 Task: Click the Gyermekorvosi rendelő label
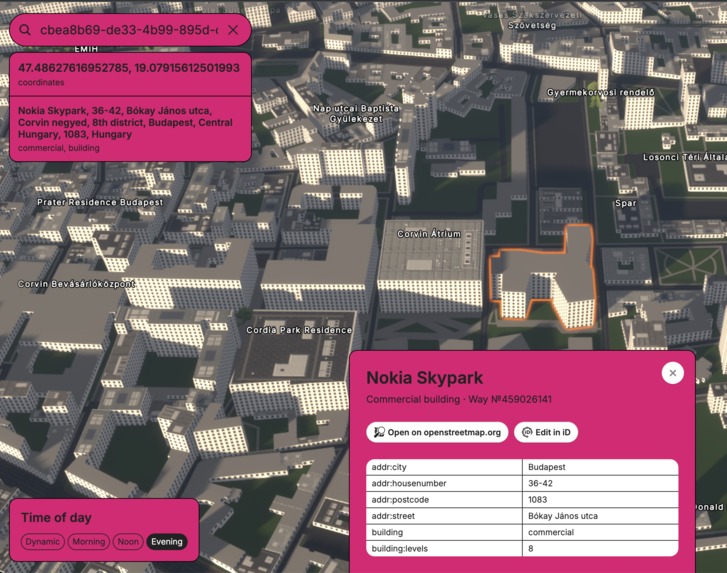[600, 92]
